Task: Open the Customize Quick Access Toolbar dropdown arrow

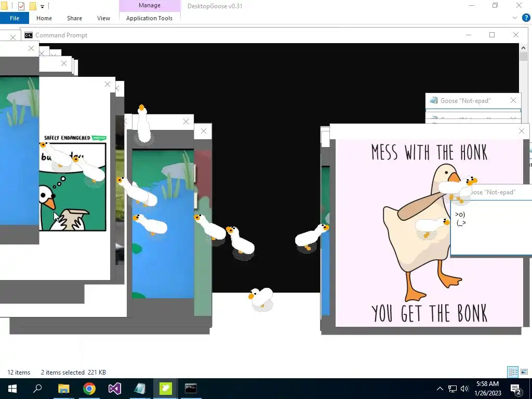Action: coord(42,6)
